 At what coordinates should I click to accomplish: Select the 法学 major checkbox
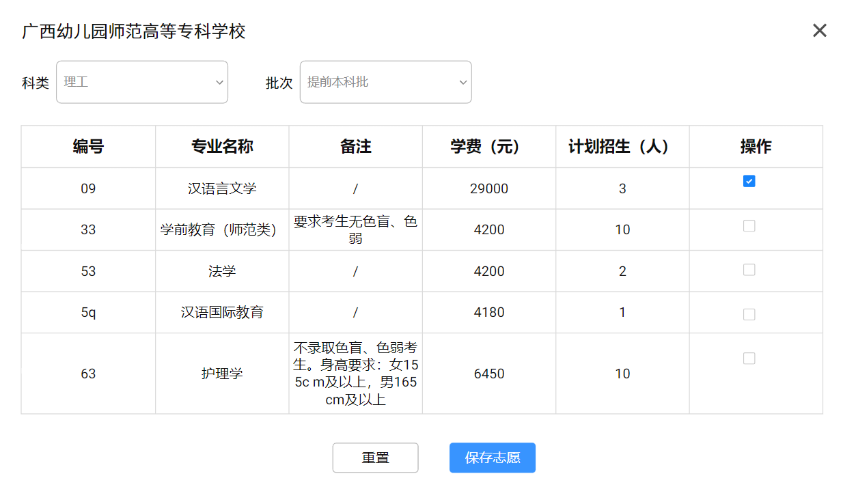pos(749,270)
